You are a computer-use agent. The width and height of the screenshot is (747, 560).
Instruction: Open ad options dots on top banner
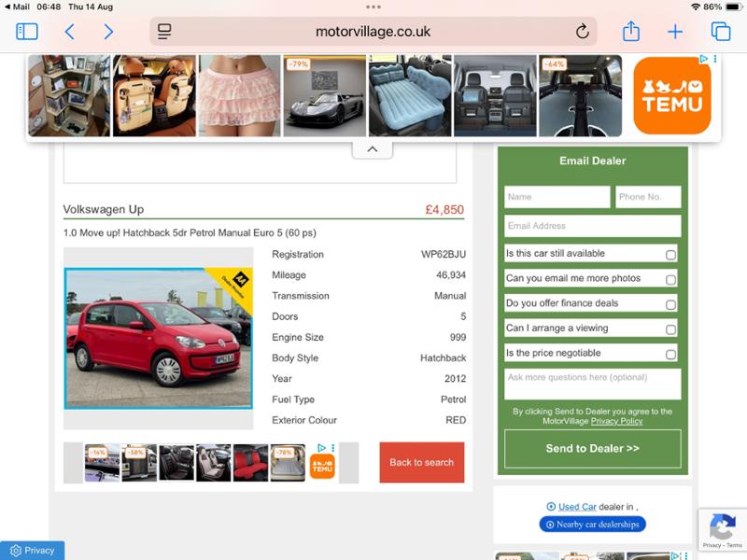(x=715, y=59)
